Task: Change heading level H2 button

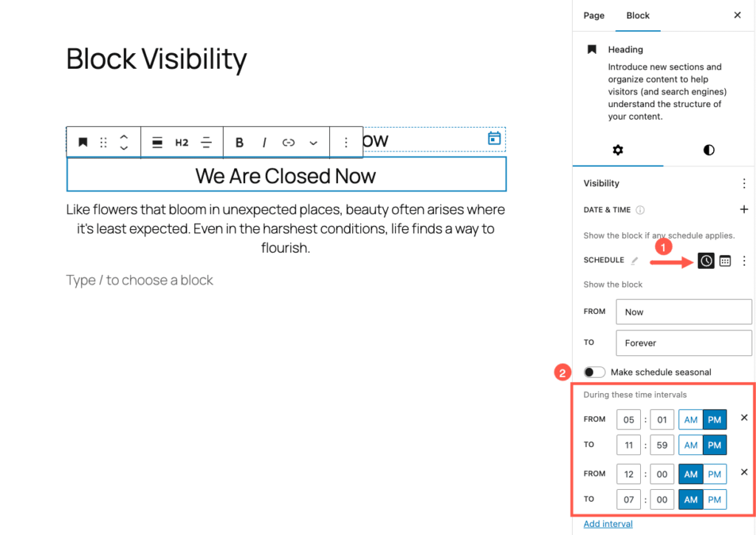Action: click(x=182, y=143)
